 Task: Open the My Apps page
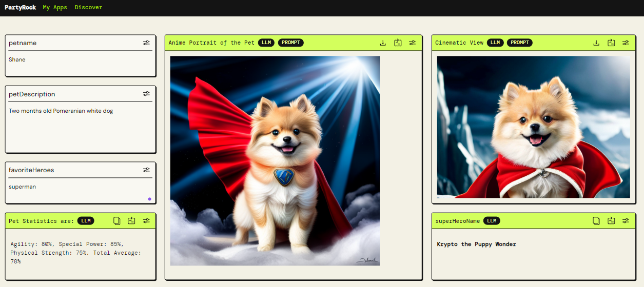coord(55,8)
